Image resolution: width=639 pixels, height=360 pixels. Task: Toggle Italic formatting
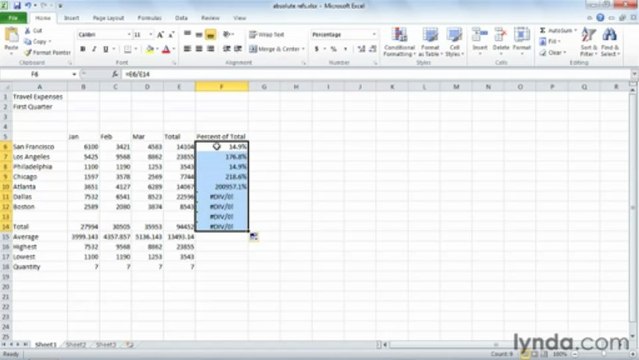pyautogui.click(x=94, y=49)
